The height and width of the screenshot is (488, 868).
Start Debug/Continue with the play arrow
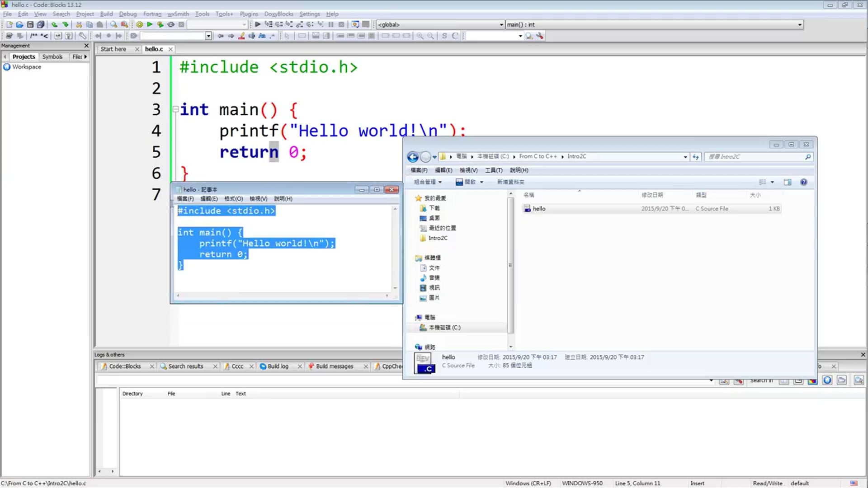pyautogui.click(x=257, y=24)
